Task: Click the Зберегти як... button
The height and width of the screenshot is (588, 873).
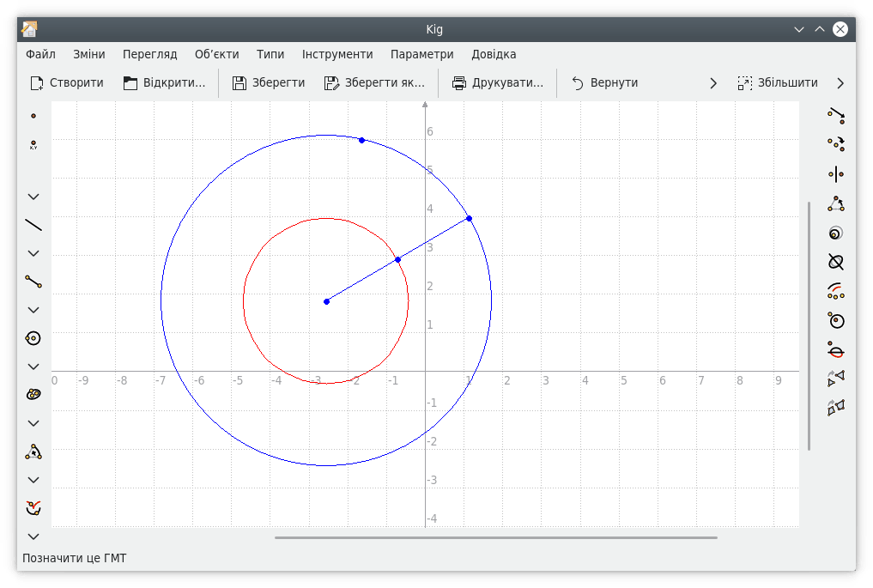Action: click(x=375, y=83)
